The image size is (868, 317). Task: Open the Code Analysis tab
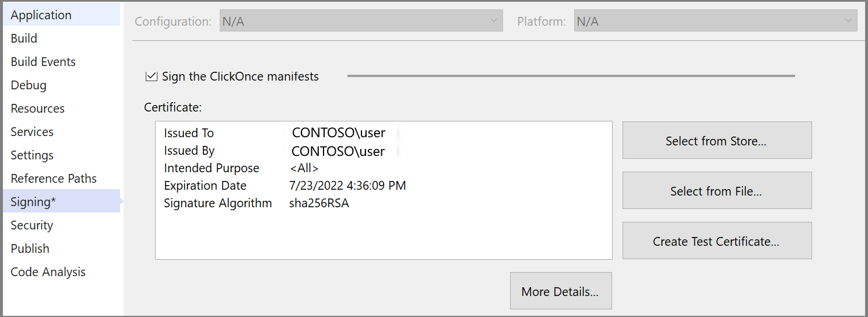pyautogui.click(x=48, y=272)
